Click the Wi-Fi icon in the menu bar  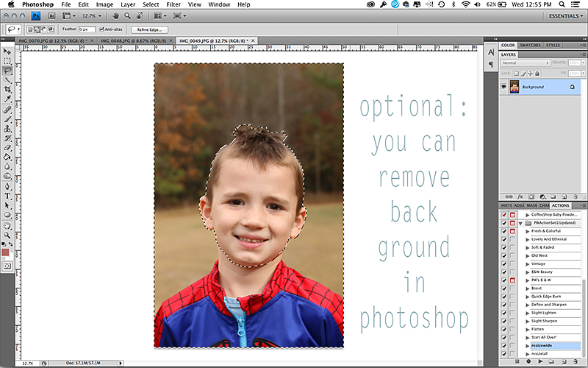pyautogui.click(x=466, y=4)
